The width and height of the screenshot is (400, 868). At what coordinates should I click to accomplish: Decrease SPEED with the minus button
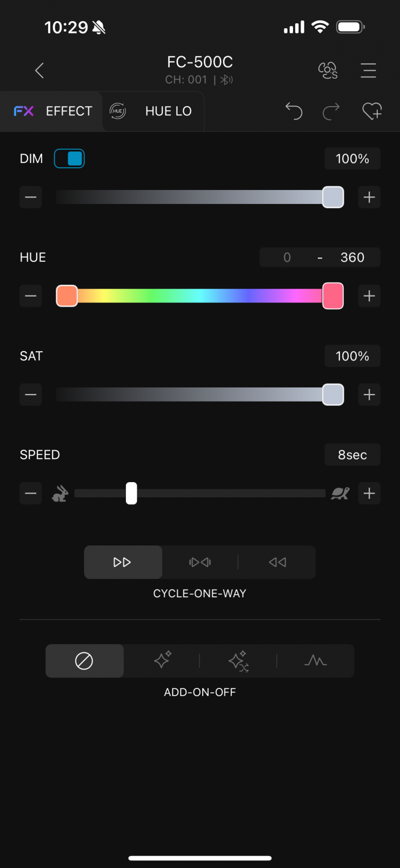click(31, 494)
